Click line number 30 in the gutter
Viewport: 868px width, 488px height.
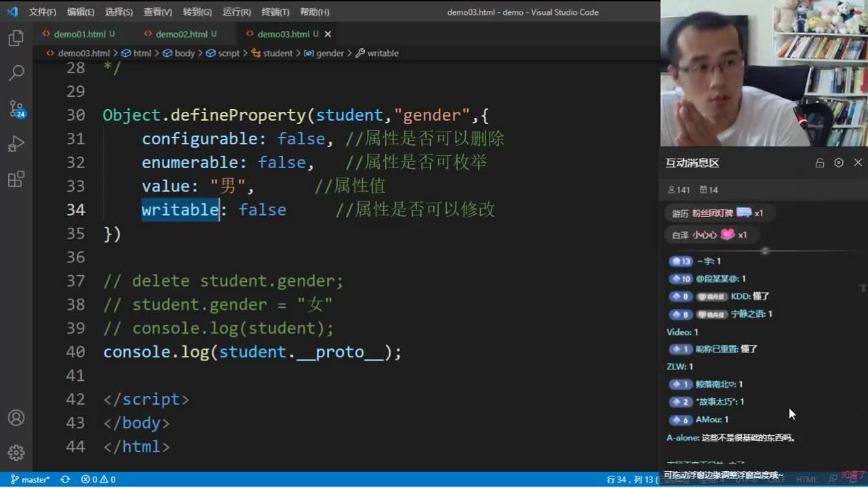pos(76,115)
